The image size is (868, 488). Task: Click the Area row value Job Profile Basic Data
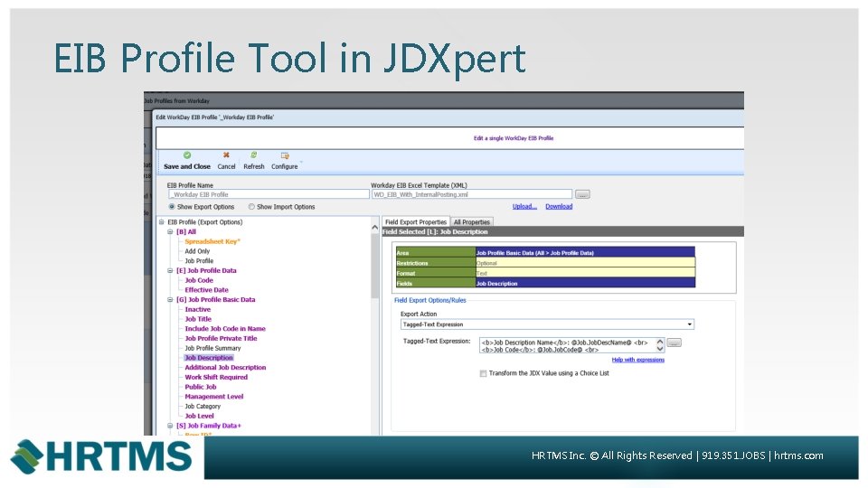585,253
